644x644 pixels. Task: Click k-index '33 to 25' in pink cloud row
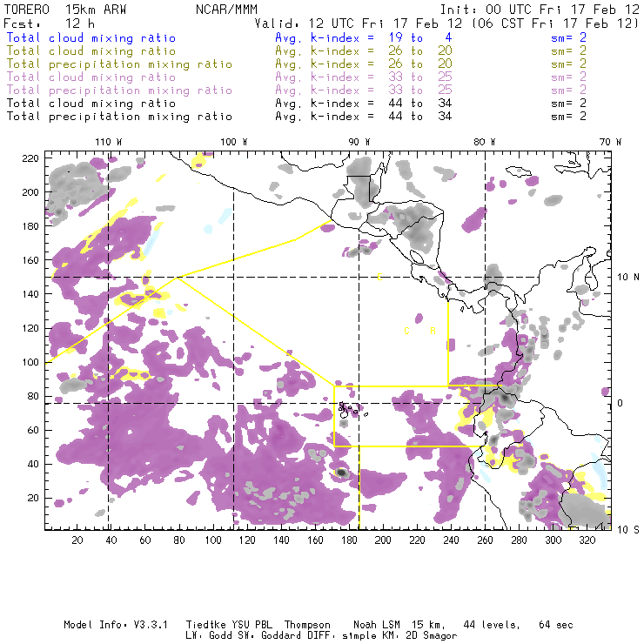[x=420, y=77]
